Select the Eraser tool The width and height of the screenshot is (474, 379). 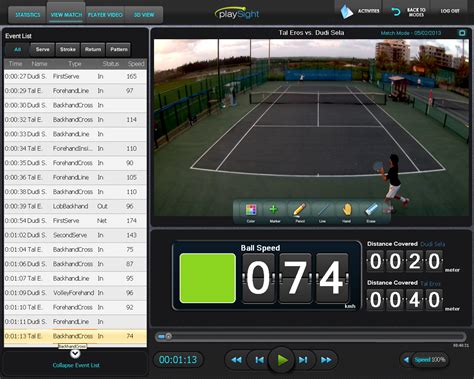pos(371,212)
